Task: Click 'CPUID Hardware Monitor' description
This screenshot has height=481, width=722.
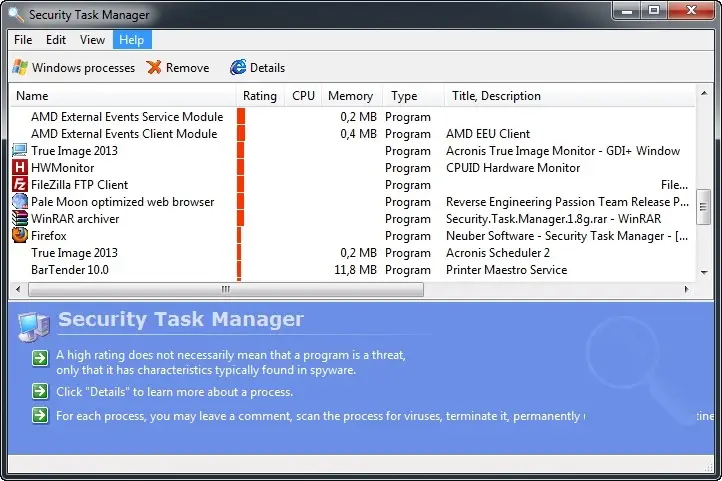Action: click(513, 168)
